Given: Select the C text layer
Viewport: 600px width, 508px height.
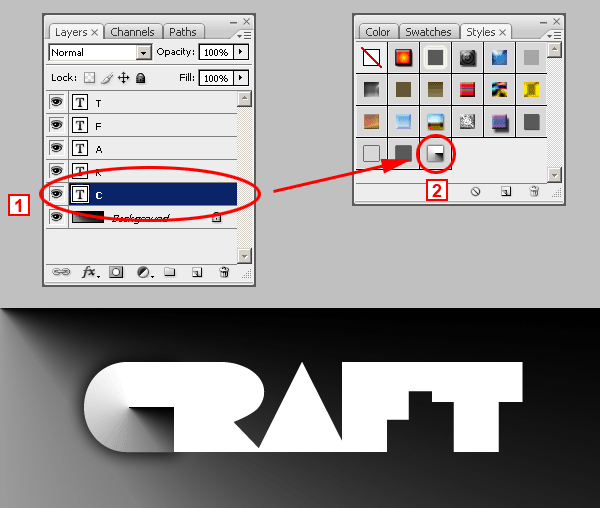Looking at the screenshot, I should [153, 194].
